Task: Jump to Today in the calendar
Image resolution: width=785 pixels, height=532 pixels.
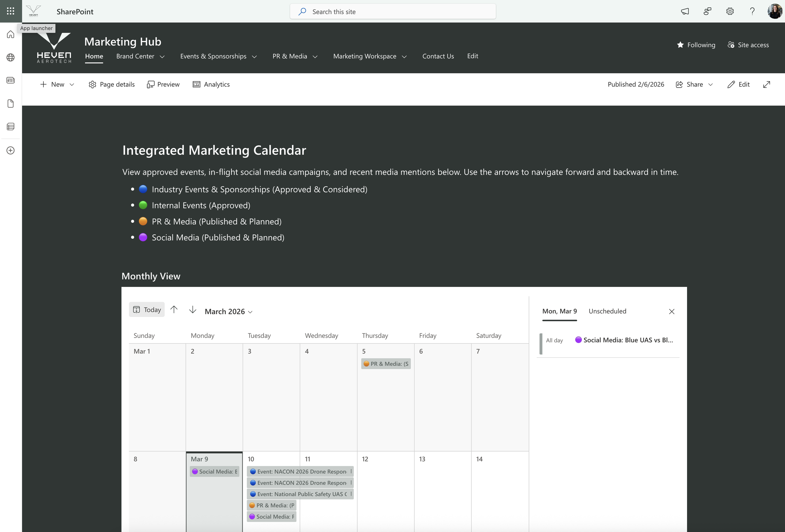Action: tap(147, 309)
